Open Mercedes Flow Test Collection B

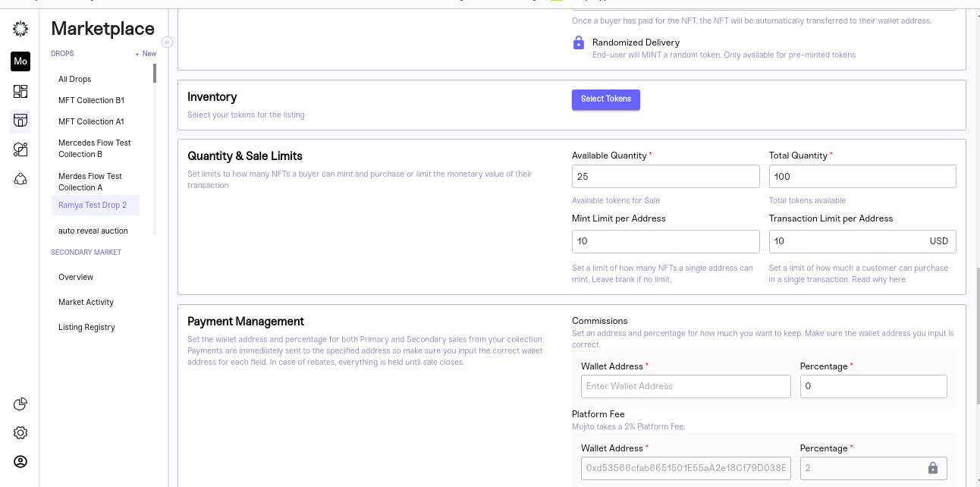pos(94,148)
